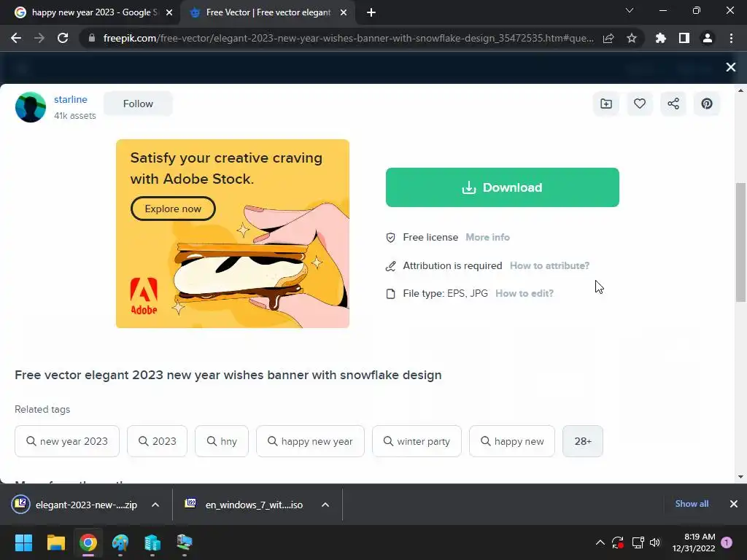
Task: Like the asset with heart icon
Action: tap(639, 104)
